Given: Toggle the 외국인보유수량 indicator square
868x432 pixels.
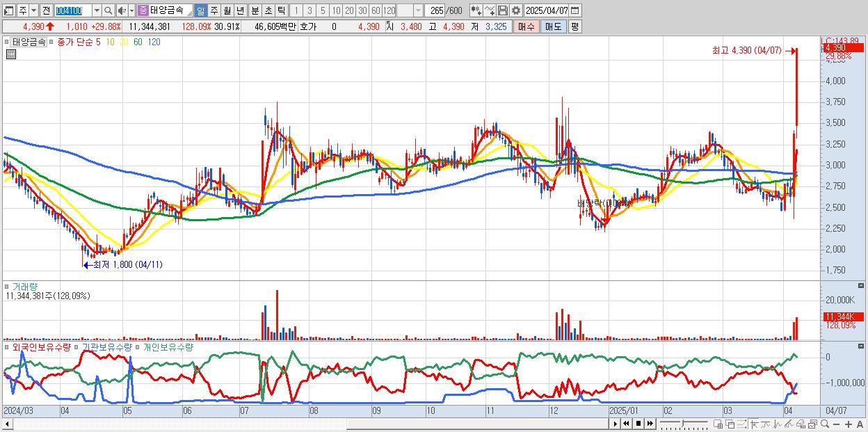Looking at the screenshot, I should point(8,346).
